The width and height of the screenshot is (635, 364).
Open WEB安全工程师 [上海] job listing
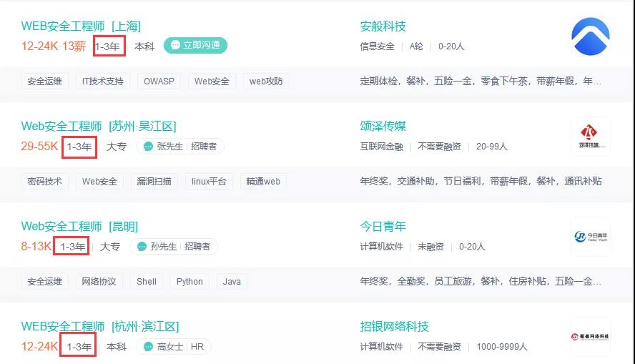[x=81, y=26]
